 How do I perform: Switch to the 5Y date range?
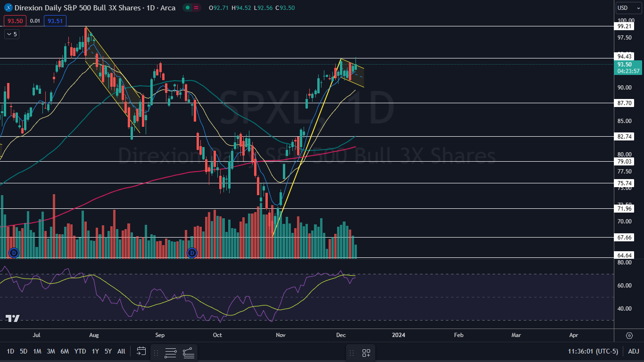(x=108, y=351)
